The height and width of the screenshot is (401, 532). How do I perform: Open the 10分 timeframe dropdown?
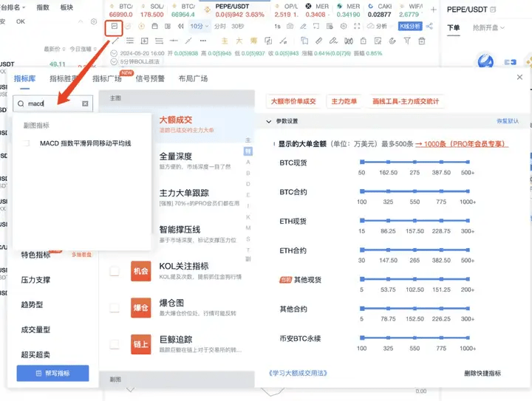pyautogui.click(x=199, y=26)
